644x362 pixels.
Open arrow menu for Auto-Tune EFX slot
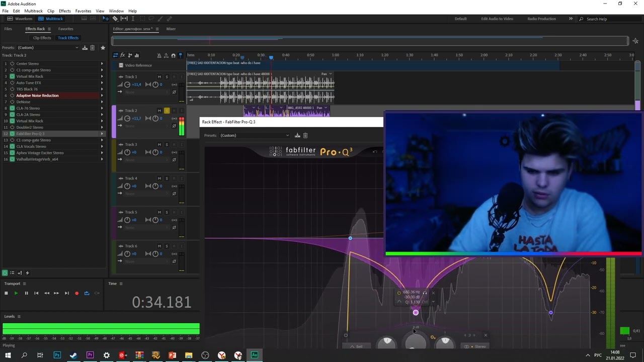[102, 83]
